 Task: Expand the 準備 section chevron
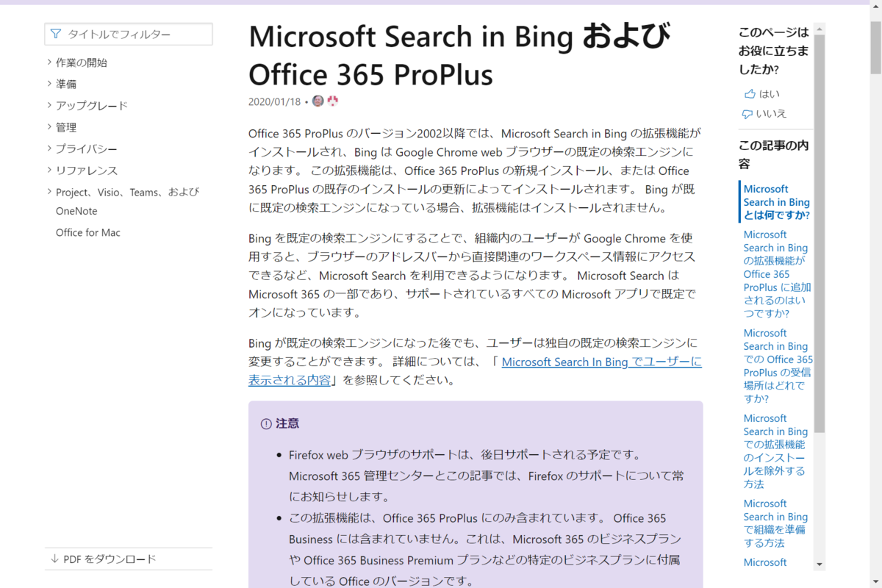coord(49,84)
